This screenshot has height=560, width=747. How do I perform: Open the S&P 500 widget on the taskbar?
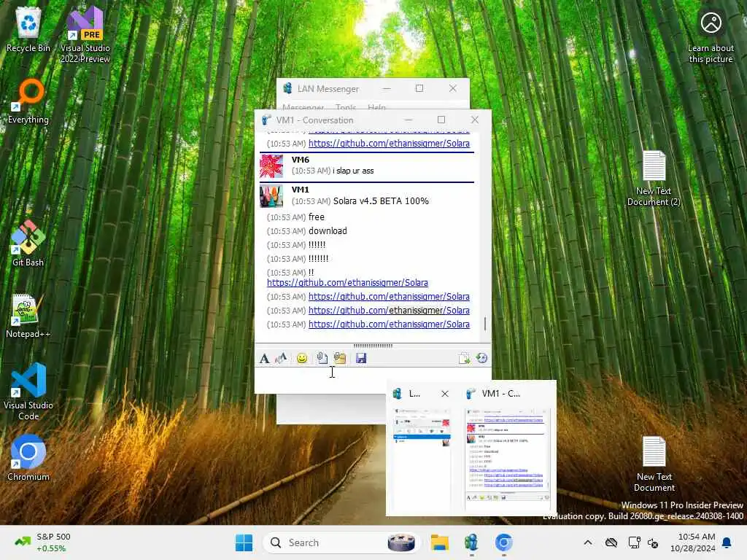43,542
